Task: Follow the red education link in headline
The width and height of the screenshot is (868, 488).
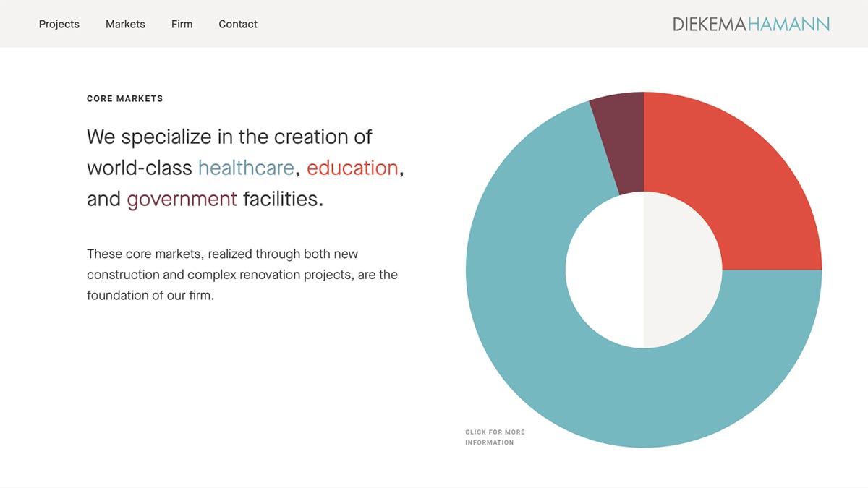Action: tap(352, 168)
